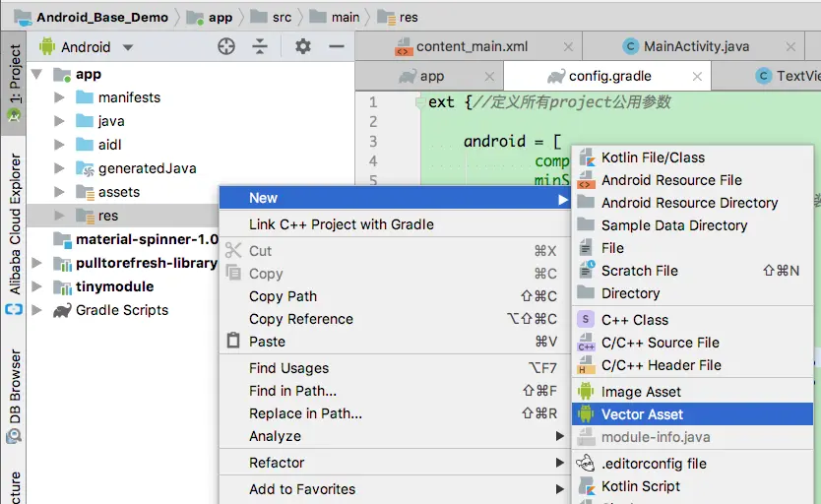Image resolution: width=821 pixels, height=504 pixels.
Task: Click the green Android icon in view selector
Action: (47, 46)
